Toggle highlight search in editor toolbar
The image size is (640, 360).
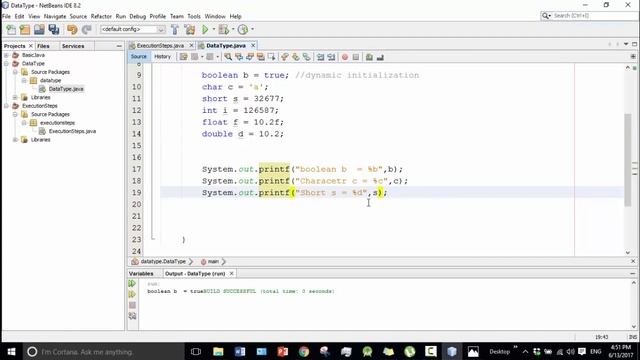[x=260, y=57]
